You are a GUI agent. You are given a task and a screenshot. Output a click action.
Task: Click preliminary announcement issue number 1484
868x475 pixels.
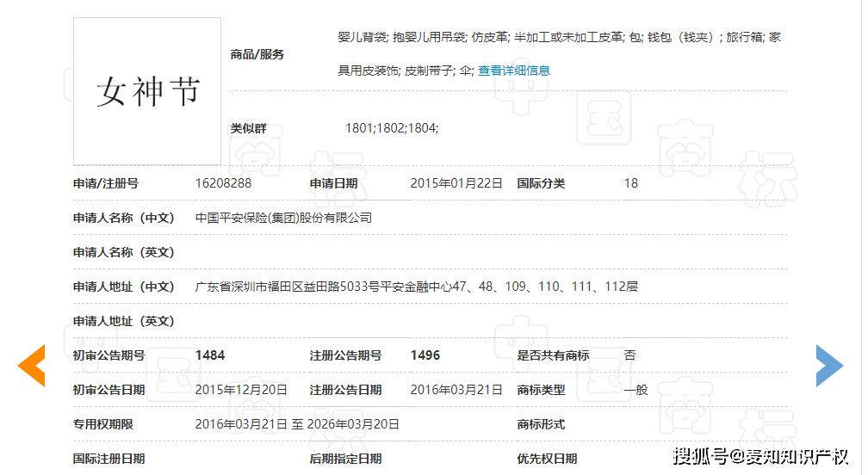pos(210,355)
